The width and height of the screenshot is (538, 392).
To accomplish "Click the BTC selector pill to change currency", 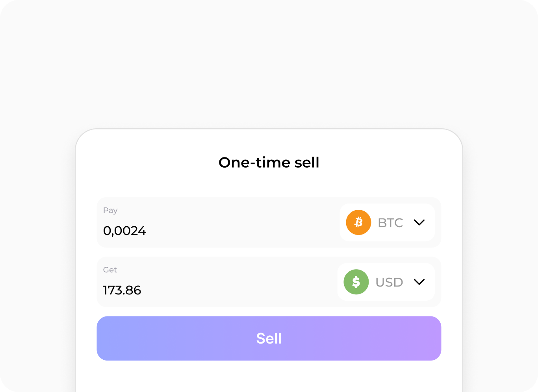I will click(x=387, y=222).
